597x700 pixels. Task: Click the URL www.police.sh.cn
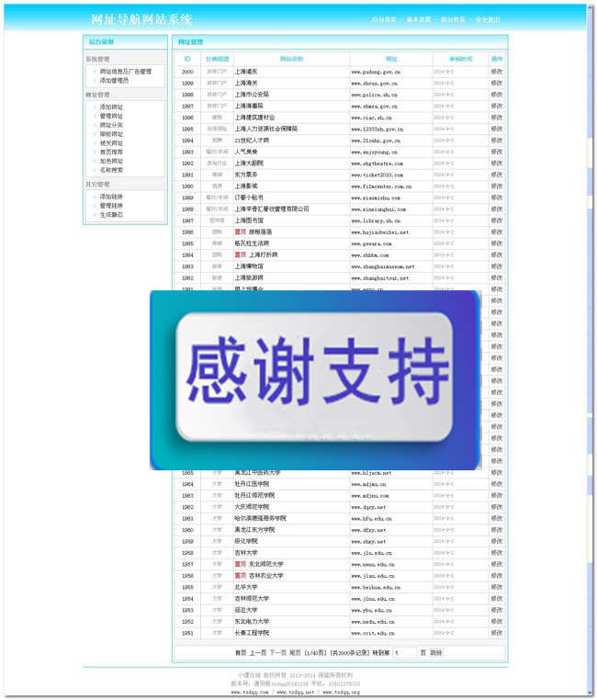click(375, 95)
